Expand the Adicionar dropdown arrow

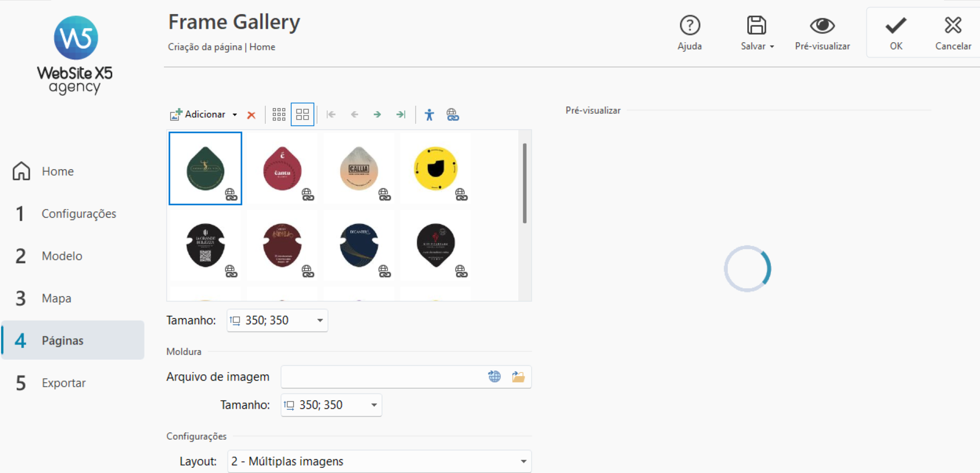(x=235, y=115)
